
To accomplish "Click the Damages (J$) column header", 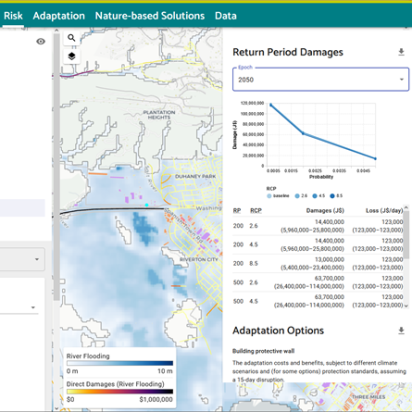I will click(325, 210).
